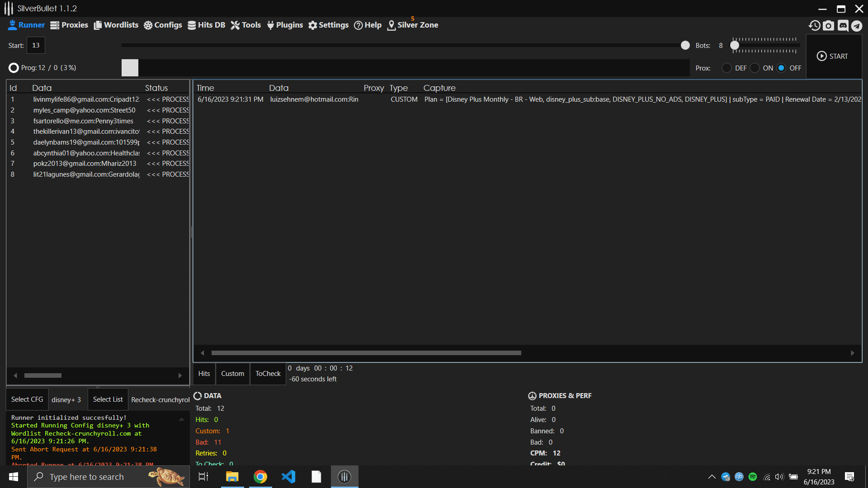Select the ON proxy radio button
The height and width of the screenshot is (488, 868).
click(x=755, y=68)
